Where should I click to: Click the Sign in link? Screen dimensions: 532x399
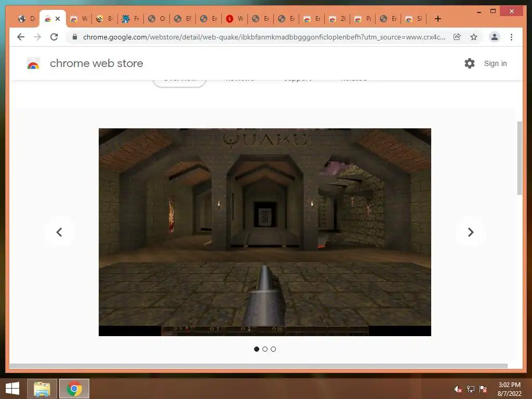[x=495, y=63]
